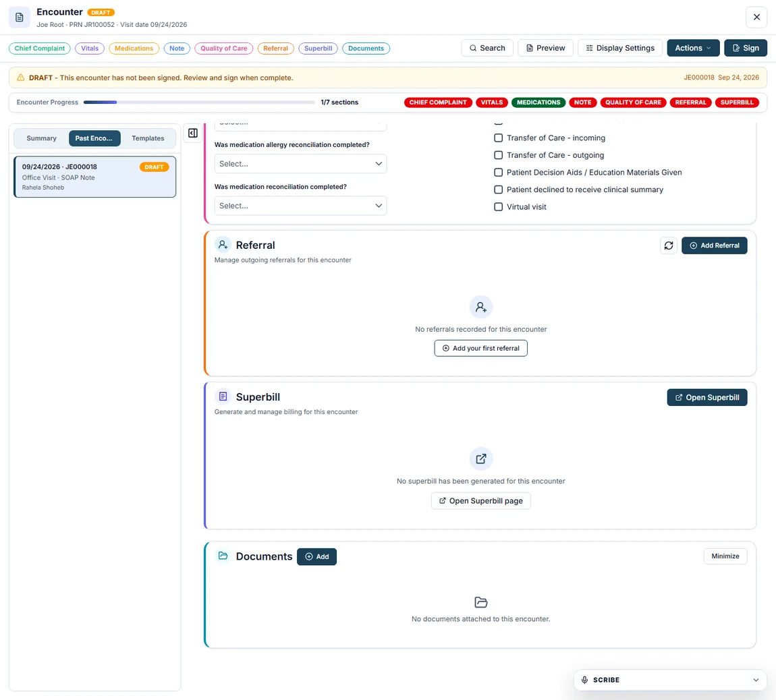
Task: Click the encounter document icon beside the title
Action: [x=20, y=18]
